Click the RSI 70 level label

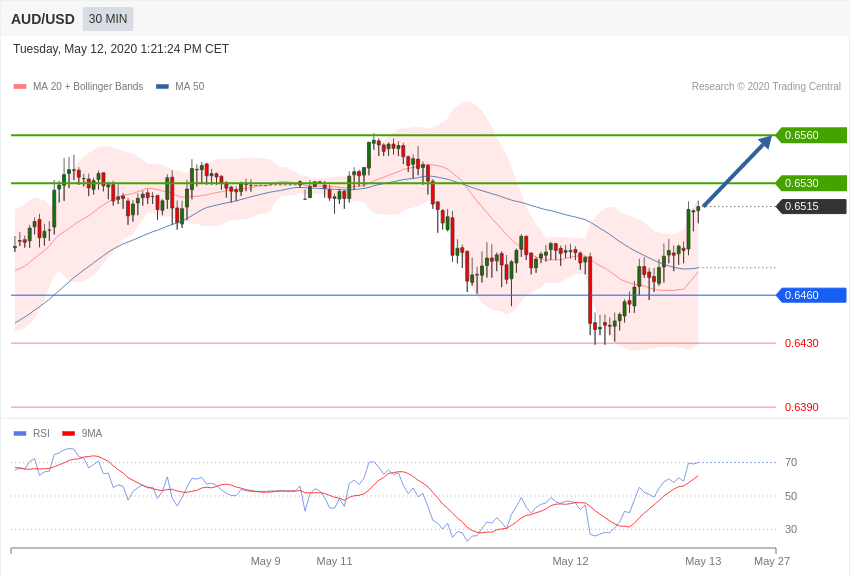[791, 462]
